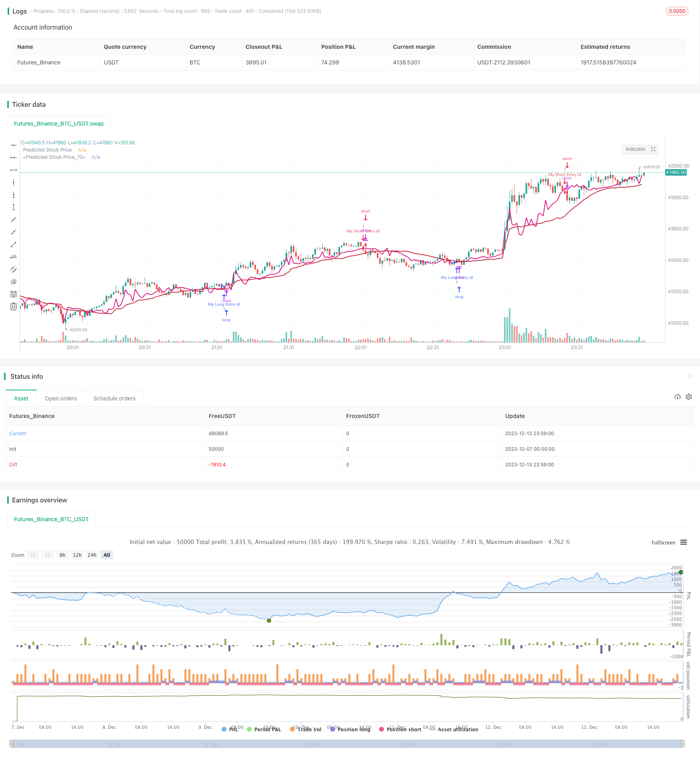Image resolution: width=700 pixels, height=760 pixels.
Task: Click the Current margin value 4138.5301
Action: coord(406,62)
